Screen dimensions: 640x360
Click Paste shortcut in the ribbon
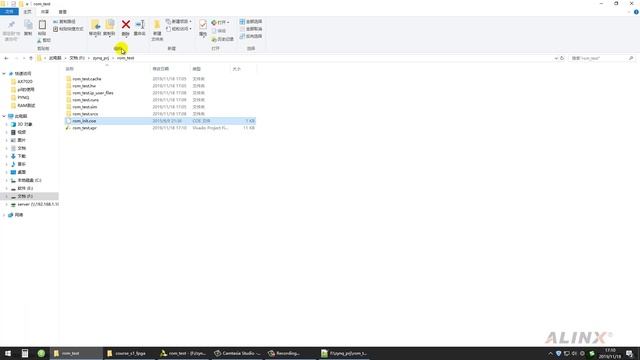(x=68, y=29)
